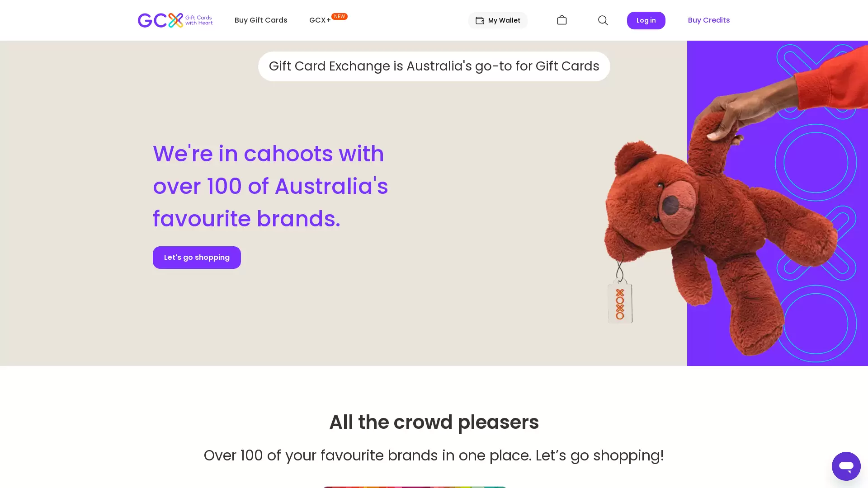
Task: Click the wallet icon beside My Wallet
Action: (x=480, y=20)
